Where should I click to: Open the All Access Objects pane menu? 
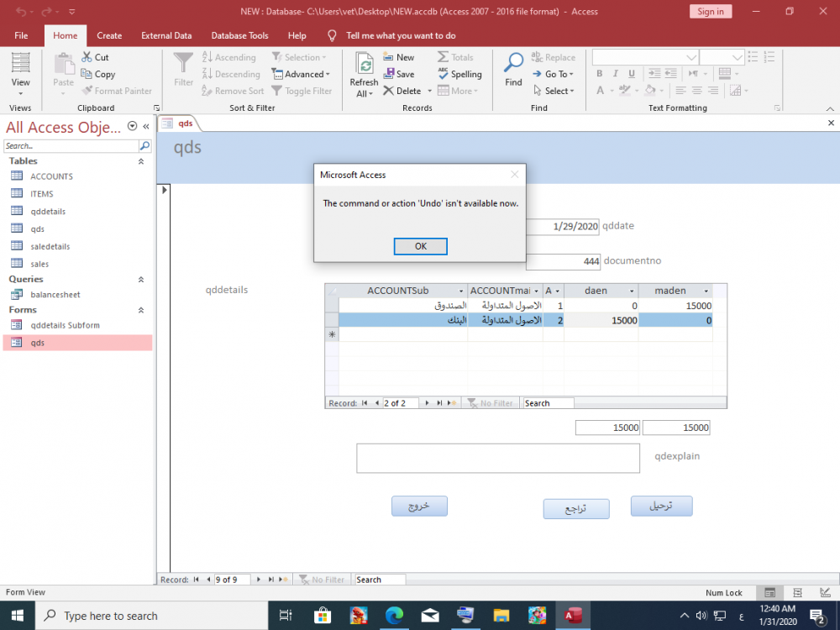[x=132, y=126]
